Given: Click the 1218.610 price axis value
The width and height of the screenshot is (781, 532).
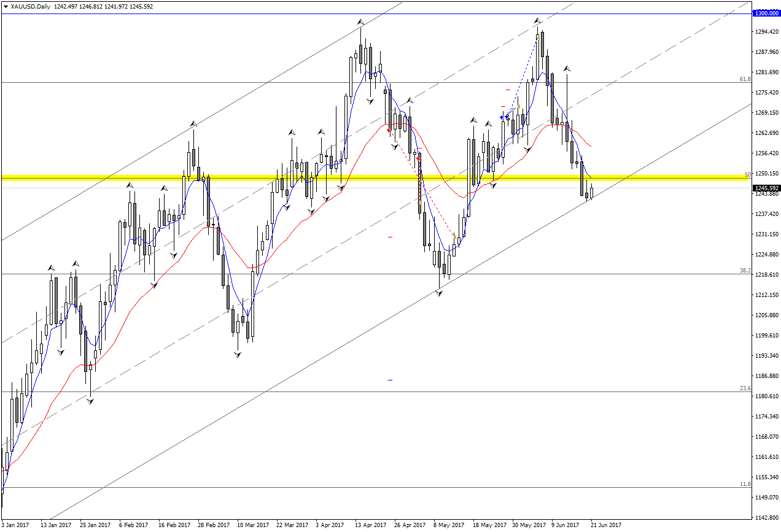Looking at the screenshot, I should [767, 274].
